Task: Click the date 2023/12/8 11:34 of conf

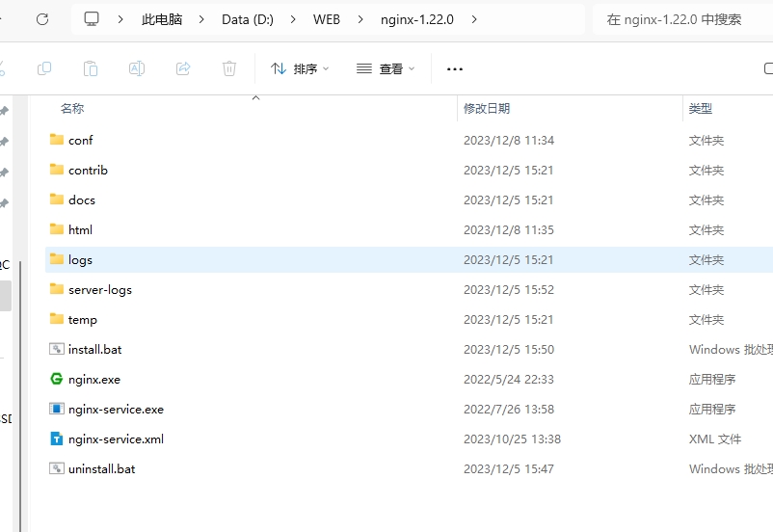Action: 509,141
